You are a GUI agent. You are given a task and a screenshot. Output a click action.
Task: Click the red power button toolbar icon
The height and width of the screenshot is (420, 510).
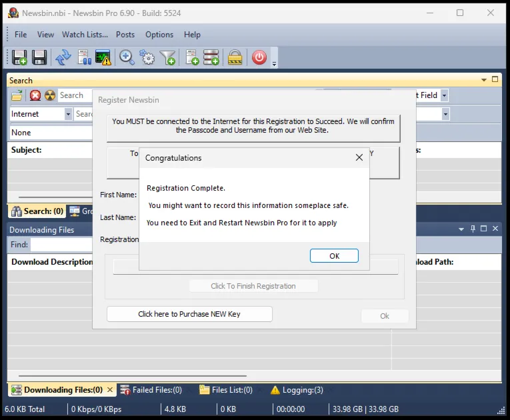[x=259, y=57]
